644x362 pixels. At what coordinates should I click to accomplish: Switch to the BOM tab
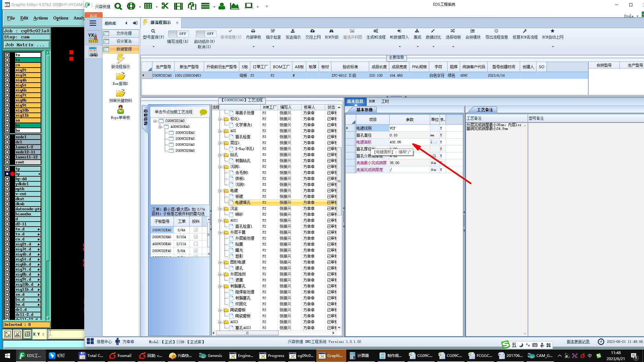tap(372, 101)
